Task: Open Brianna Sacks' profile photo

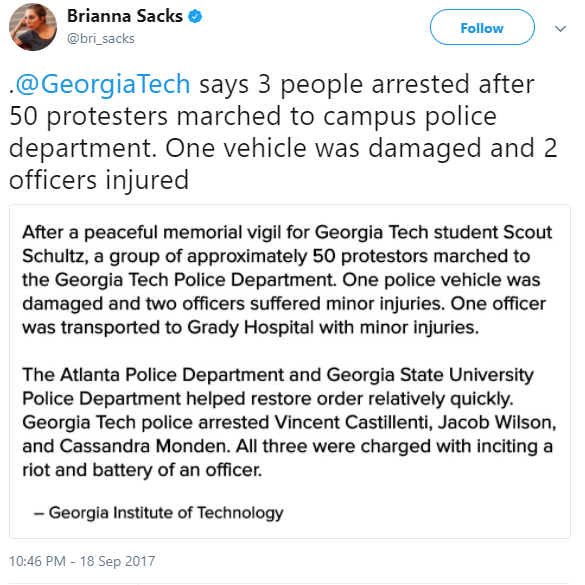Action: point(33,27)
